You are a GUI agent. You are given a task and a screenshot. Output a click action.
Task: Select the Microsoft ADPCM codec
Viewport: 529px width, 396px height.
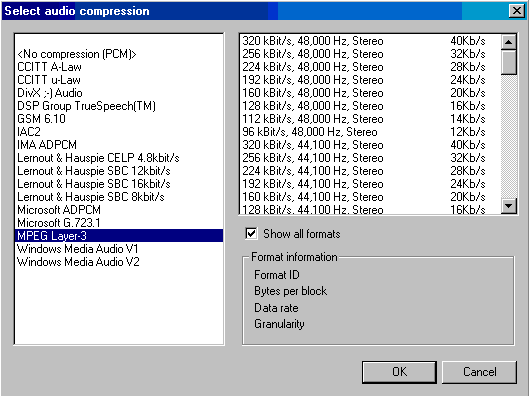(x=119, y=210)
